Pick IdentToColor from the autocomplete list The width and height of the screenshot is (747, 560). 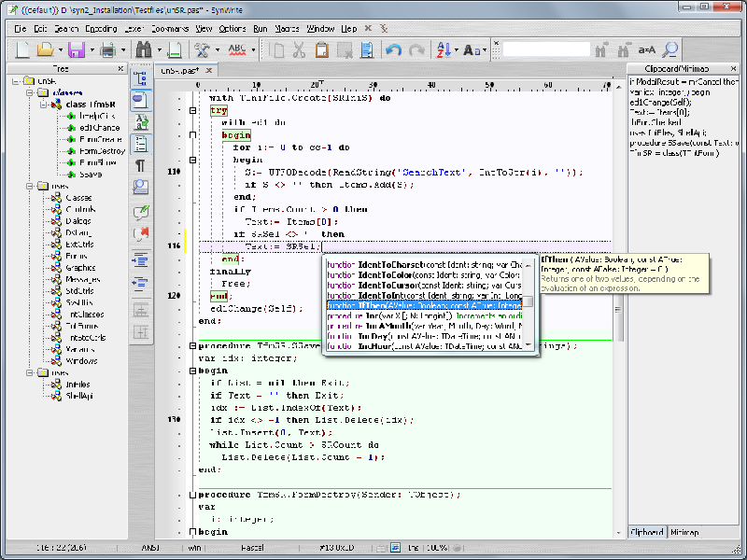pyautogui.click(x=424, y=274)
